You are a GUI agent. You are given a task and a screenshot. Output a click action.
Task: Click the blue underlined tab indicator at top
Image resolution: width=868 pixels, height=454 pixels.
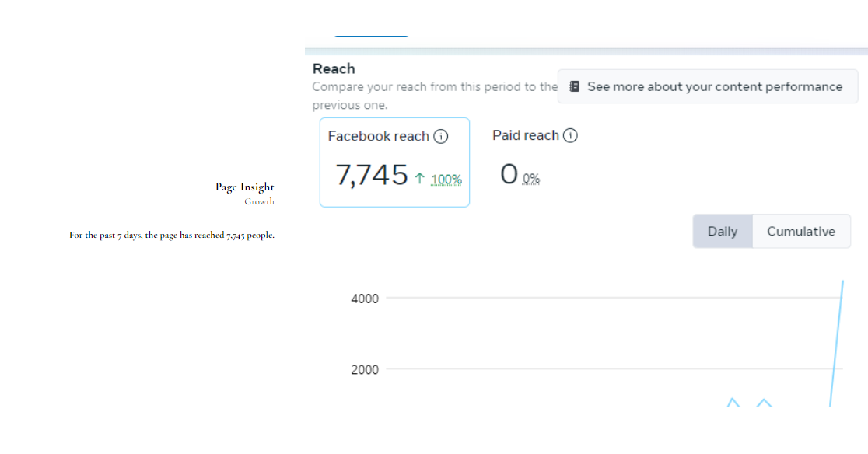coord(371,36)
